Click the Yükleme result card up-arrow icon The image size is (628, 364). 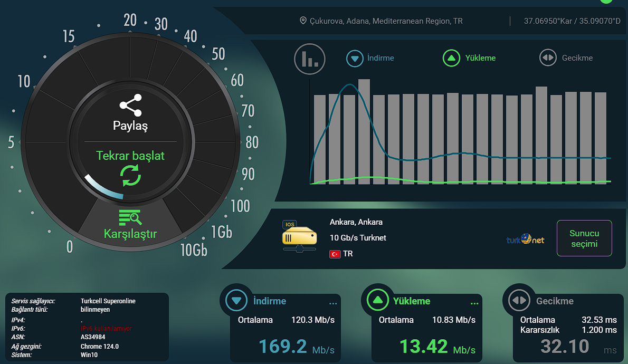click(378, 300)
